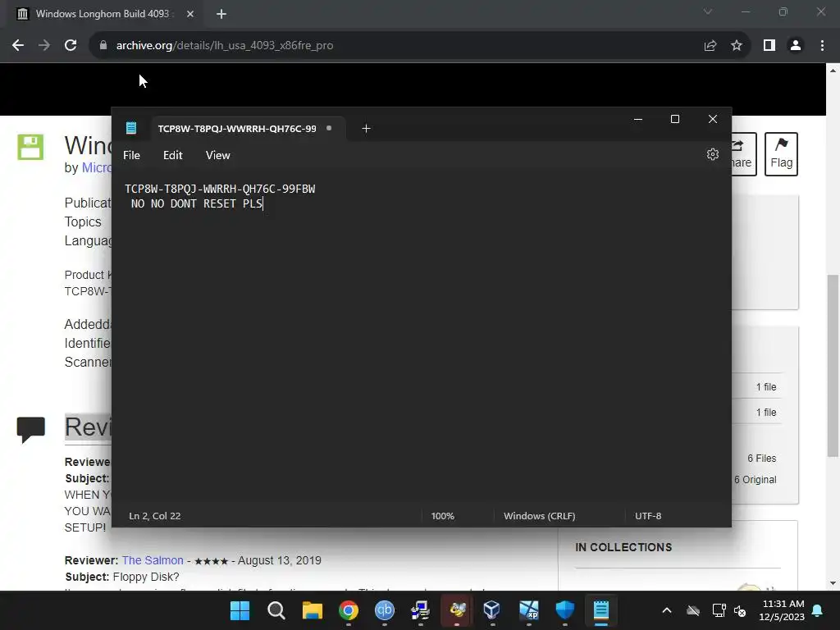Open Windows Start menu
The width and height of the screenshot is (840, 630).
point(240,610)
